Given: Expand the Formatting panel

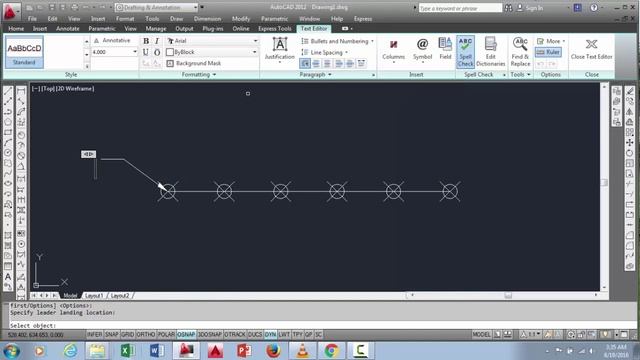Looking at the screenshot, I should pos(199,75).
